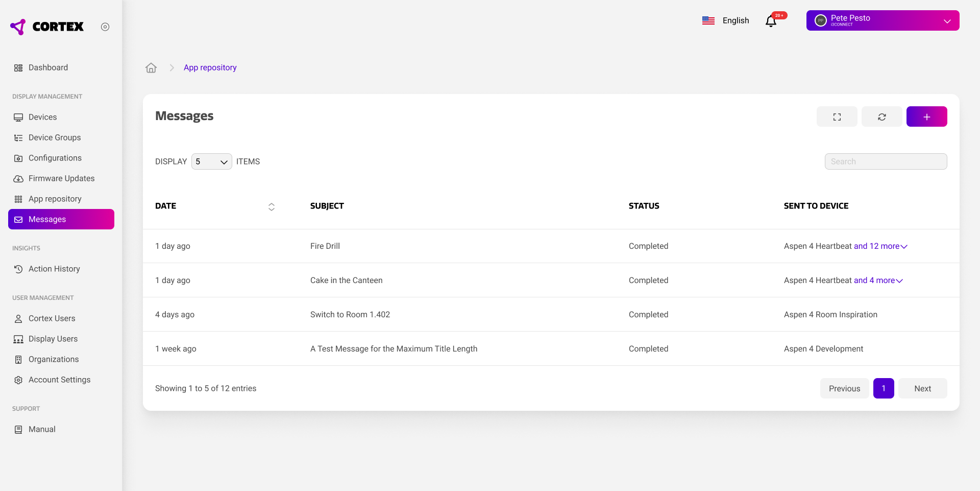This screenshot has width=980, height=491.
Task: Go to Devices in sidebar
Action: (42, 117)
